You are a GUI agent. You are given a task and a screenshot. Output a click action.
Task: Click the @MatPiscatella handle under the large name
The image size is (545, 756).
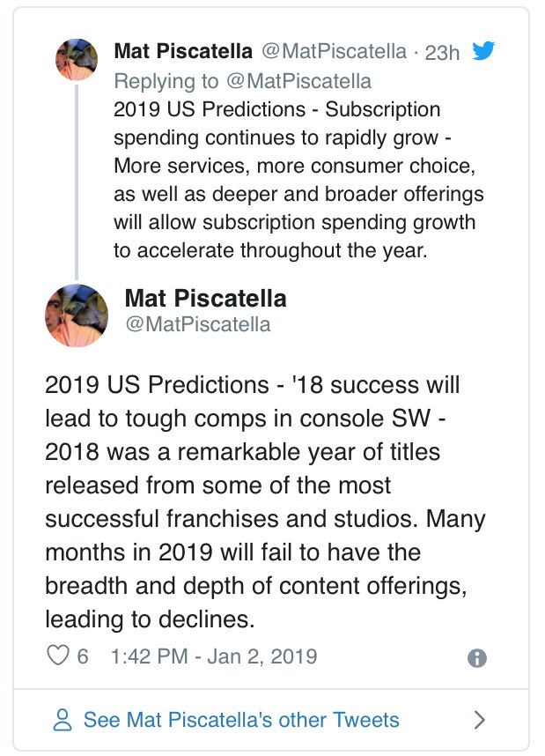pyautogui.click(x=197, y=324)
